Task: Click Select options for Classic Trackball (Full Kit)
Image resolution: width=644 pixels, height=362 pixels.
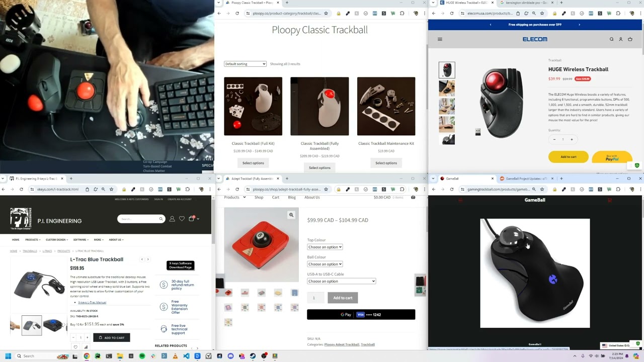Action: pos(253,163)
